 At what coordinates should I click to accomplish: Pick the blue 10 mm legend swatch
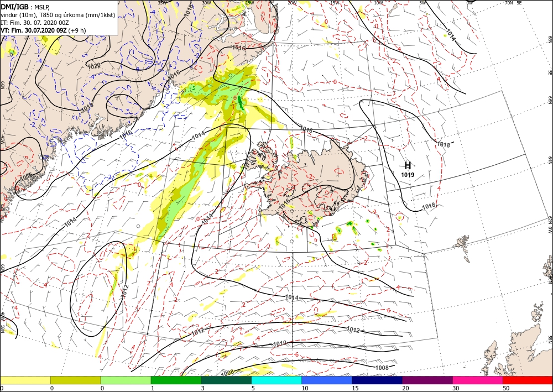(x=327, y=380)
